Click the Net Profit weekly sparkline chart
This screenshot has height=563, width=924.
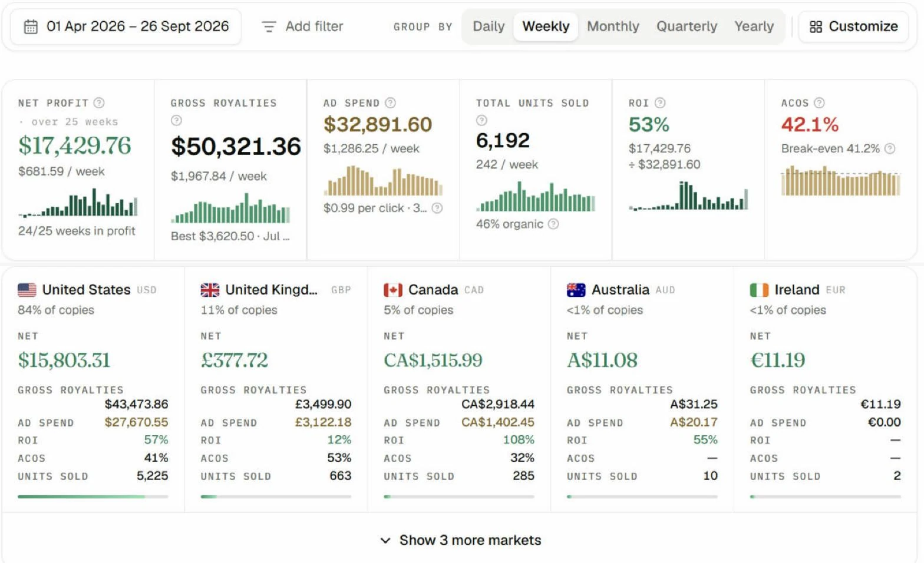pos(78,203)
